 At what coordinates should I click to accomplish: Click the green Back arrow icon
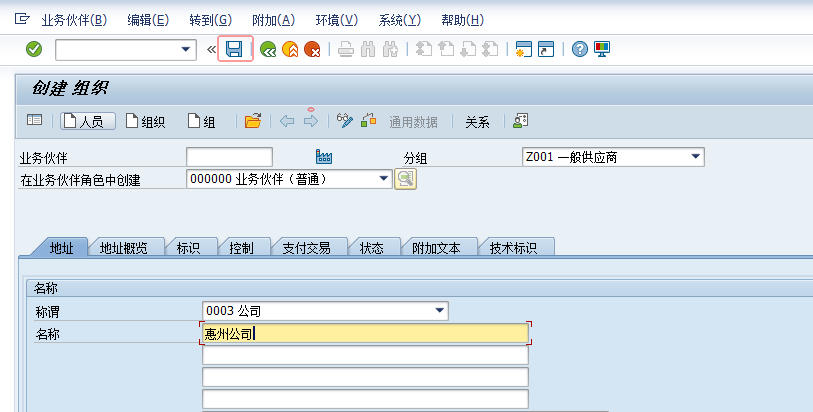coord(267,49)
